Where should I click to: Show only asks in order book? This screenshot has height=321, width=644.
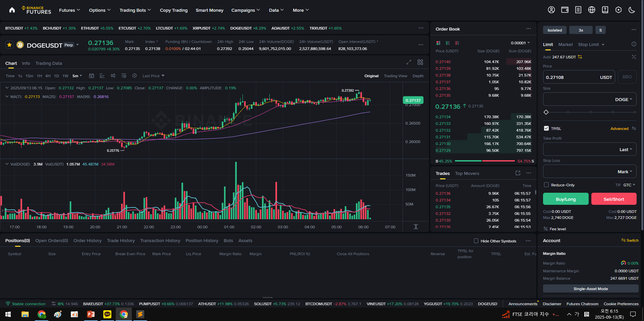click(457, 43)
